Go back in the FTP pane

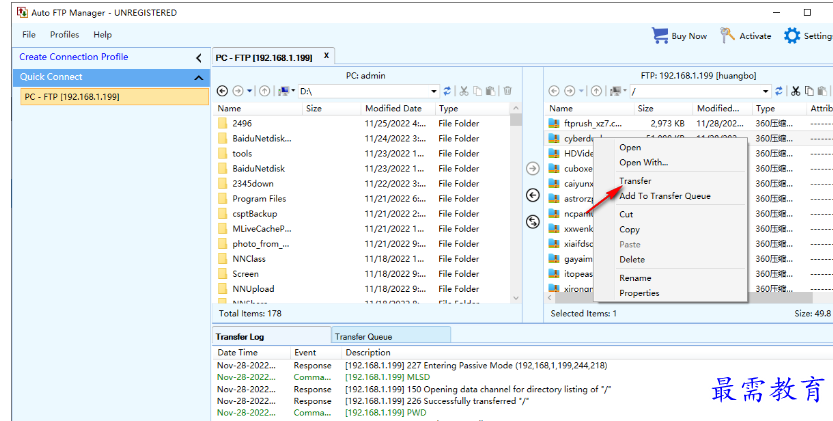(554, 91)
